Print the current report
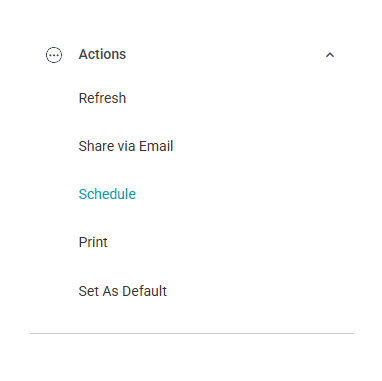The width and height of the screenshot is (382, 381). point(93,242)
